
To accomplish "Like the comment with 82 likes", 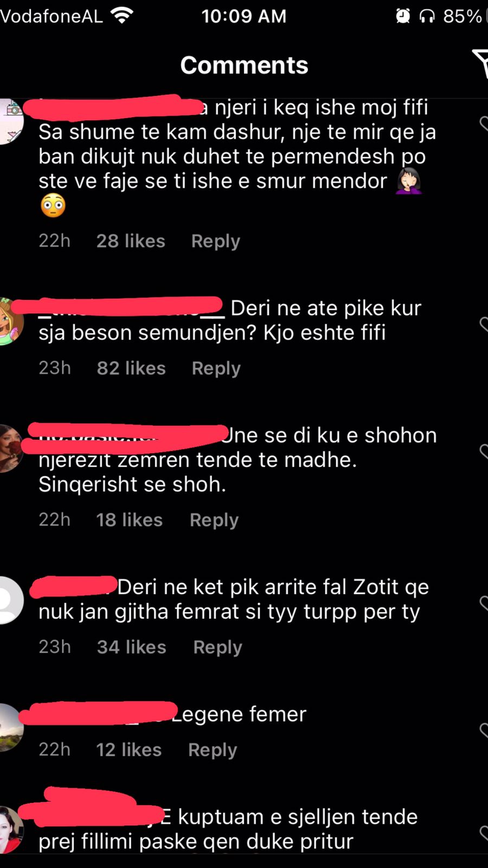I will (x=484, y=324).
